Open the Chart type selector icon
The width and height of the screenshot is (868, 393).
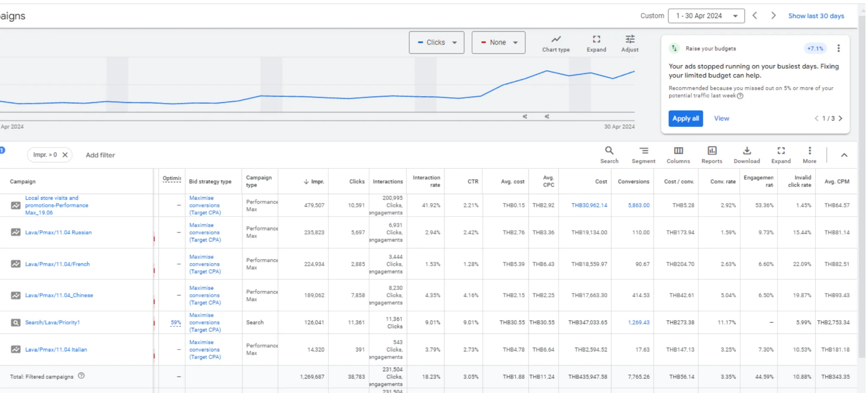tap(556, 39)
